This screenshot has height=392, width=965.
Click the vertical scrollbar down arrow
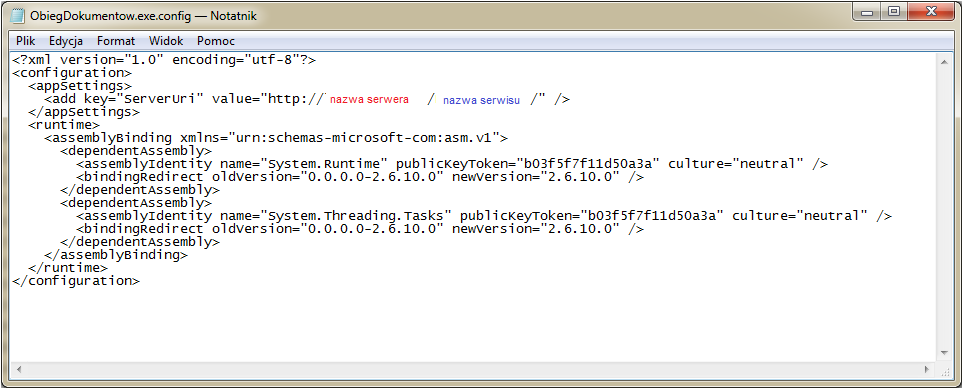pyautogui.click(x=945, y=353)
